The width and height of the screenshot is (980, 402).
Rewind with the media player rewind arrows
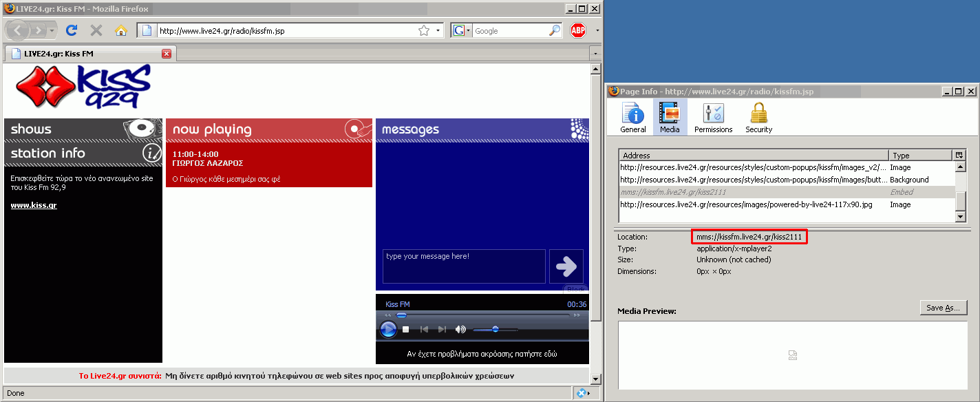[x=387, y=315]
